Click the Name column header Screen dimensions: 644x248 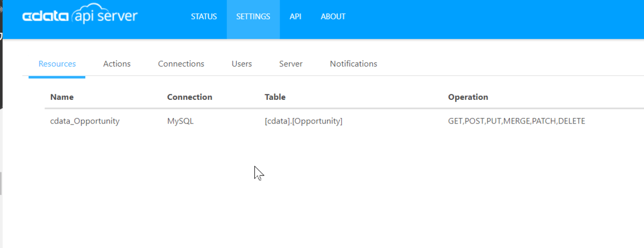click(x=62, y=97)
